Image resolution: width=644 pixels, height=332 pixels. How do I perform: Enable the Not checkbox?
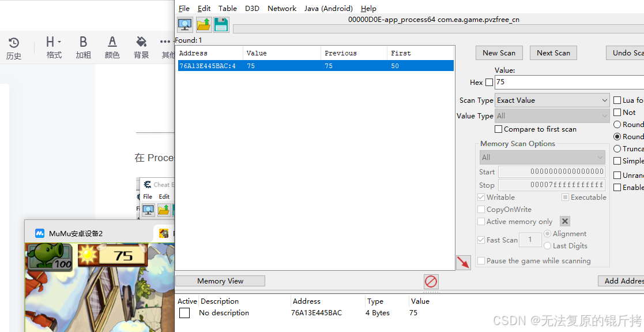click(617, 113)
